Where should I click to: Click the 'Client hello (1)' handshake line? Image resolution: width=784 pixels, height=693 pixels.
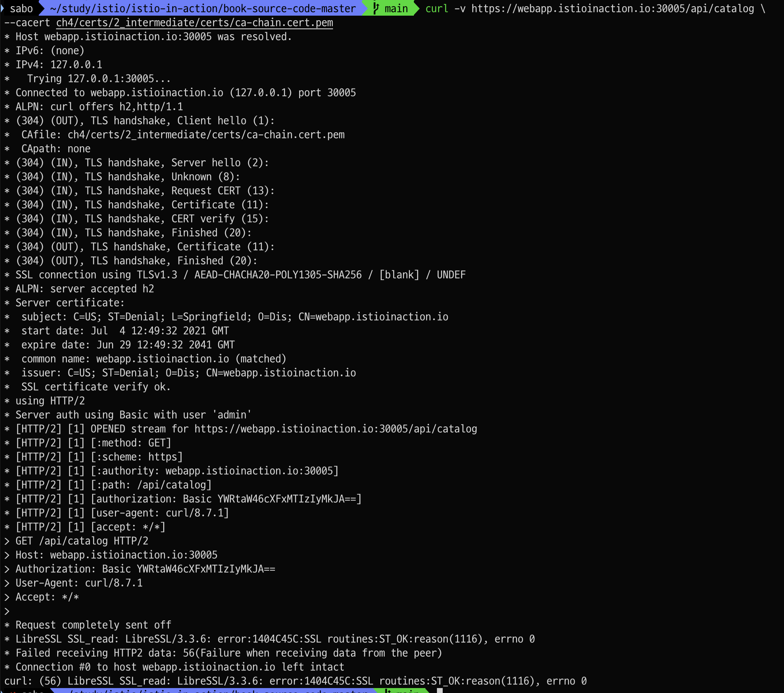point(139,121)
